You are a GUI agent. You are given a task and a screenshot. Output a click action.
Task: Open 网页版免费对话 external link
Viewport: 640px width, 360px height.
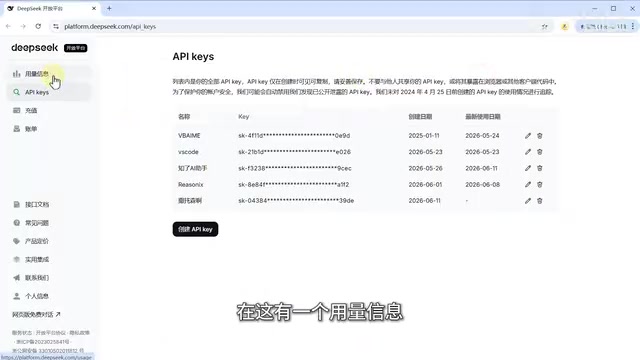[36, 314]
